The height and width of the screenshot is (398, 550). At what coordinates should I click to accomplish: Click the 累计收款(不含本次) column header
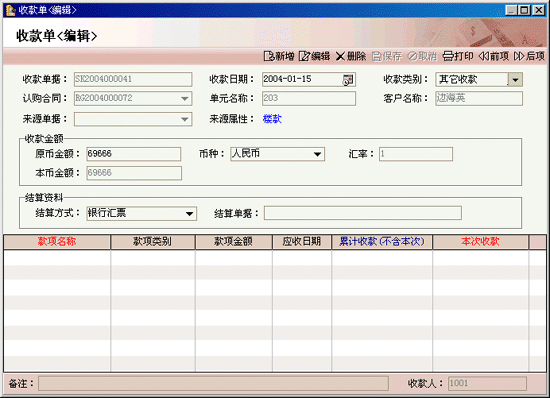pyautogui.click(x=382, y=242)
